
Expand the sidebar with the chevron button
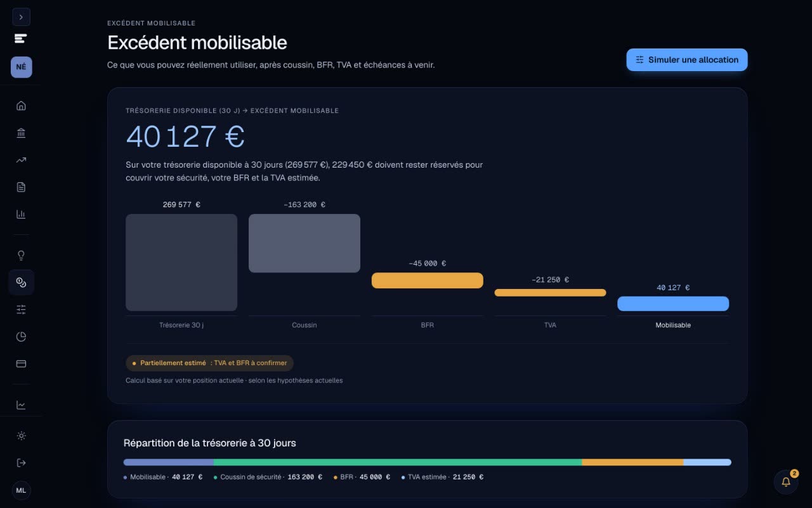coord(21,17)
